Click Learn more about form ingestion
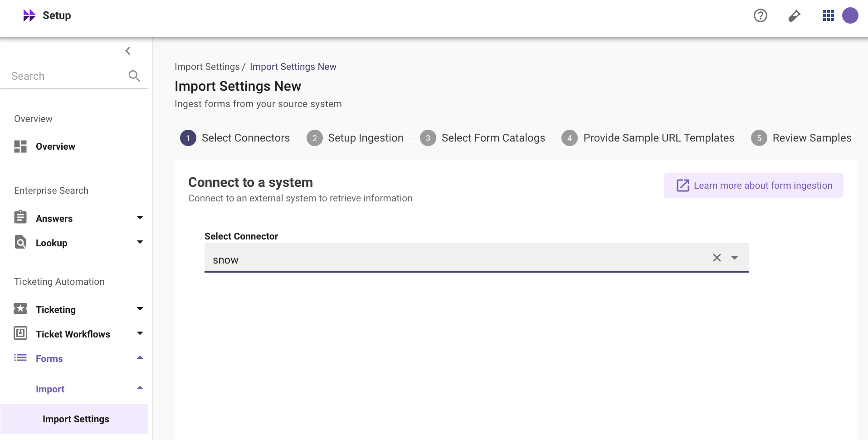This screenshot has height=440, width=868. point(754,186)
